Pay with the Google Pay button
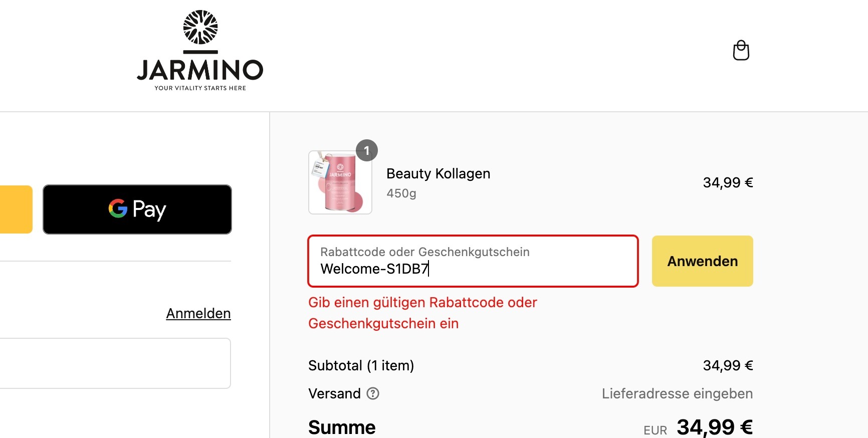Image resolution: width=868 pixels, height=438 pixels. [x=137, y=209]
